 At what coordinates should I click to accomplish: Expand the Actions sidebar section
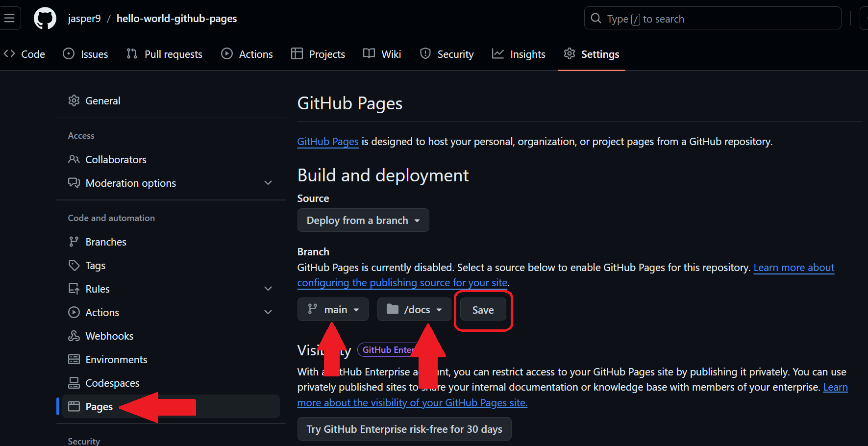pyautogui.click(x=268, y=312)
